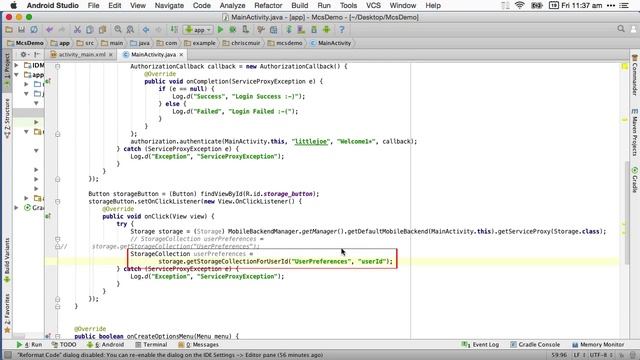This screenshot has height=360, width=640.
Task: Open the Gradle Console button
Action: click(x=535, y=344)
